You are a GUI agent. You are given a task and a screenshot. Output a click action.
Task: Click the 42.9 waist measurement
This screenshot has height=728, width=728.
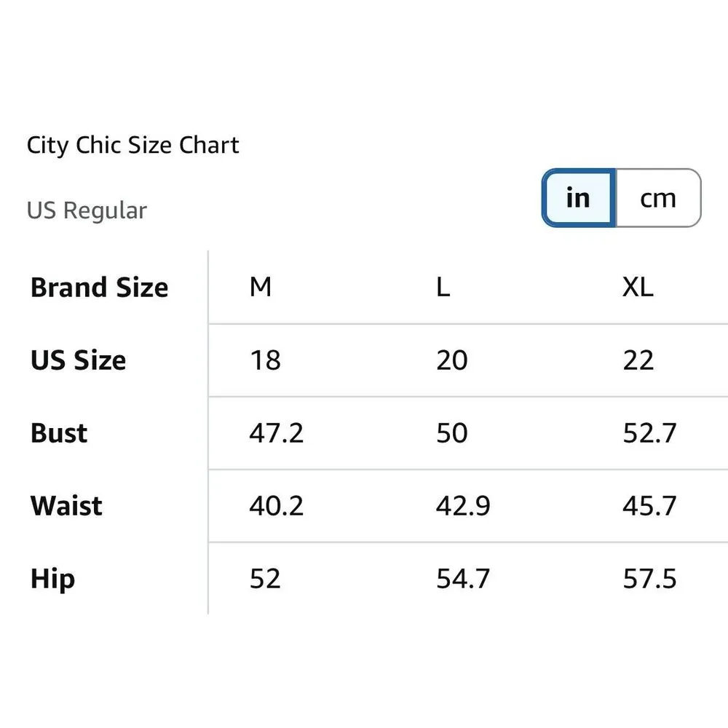[x=463, y=506]
